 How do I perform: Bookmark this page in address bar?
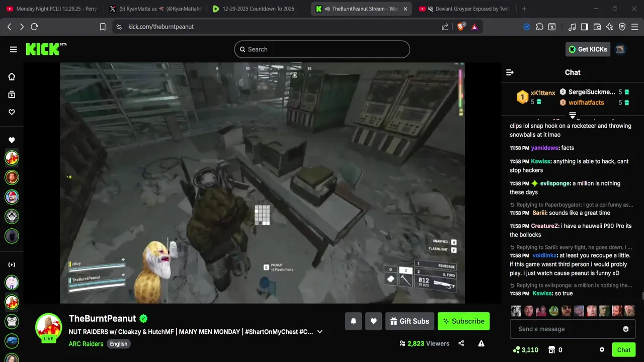pos(103,27)
